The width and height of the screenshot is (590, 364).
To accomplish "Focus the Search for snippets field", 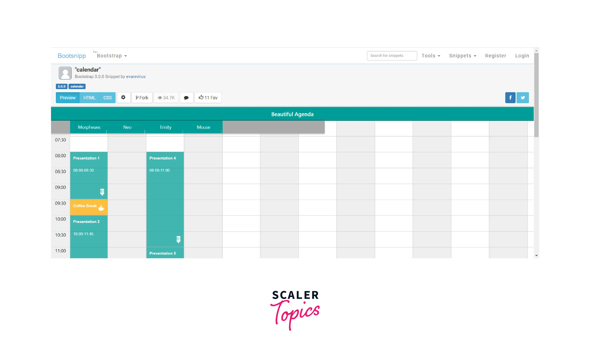I will (x=392, y=56).
